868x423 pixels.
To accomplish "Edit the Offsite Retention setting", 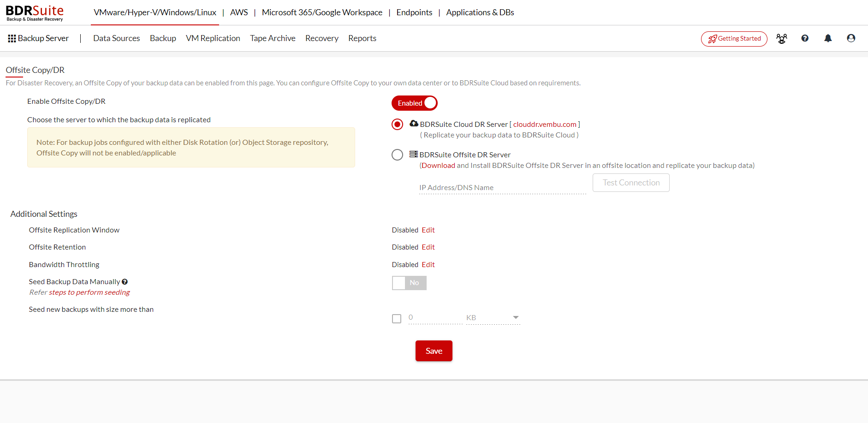I will (428, 247).
